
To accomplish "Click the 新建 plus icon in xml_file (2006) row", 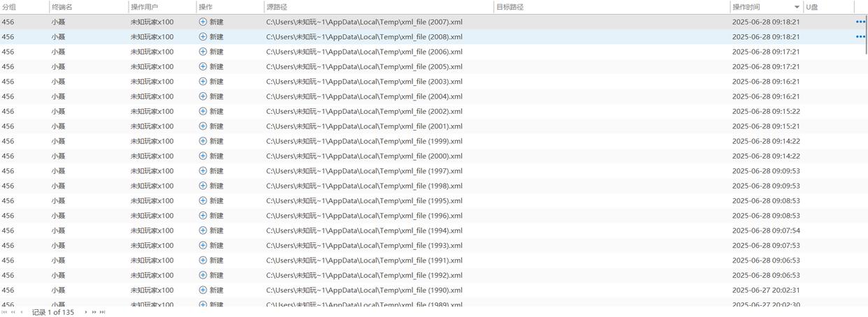I will pos(203,52).
